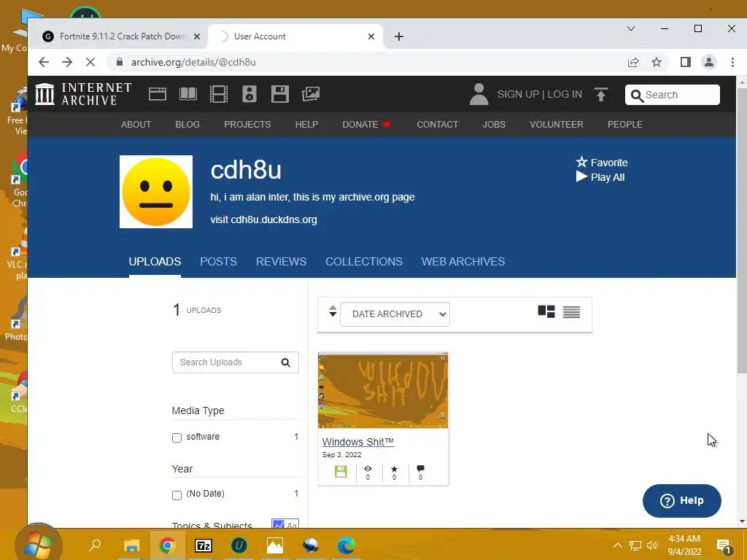Image resolution: width=747 pixels, height=560 pixels.
Task: Open the Date Archived sort dropdown
Action: coord(395,314)
